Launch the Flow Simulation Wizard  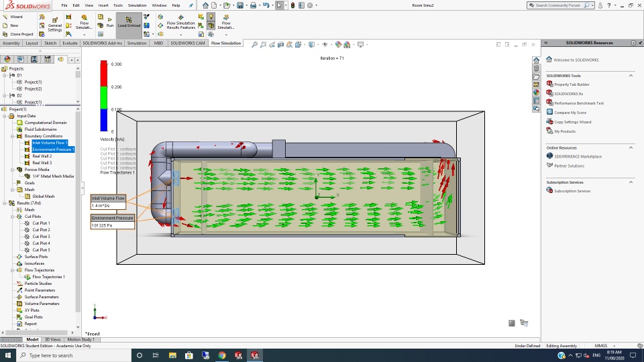click(x=12, y=17)
